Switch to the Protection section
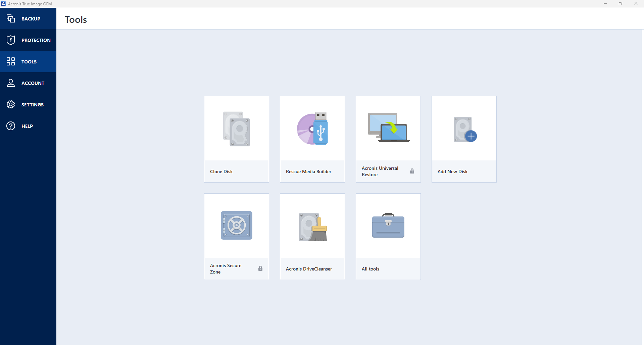The image size is (644, 345). (28, 40)
